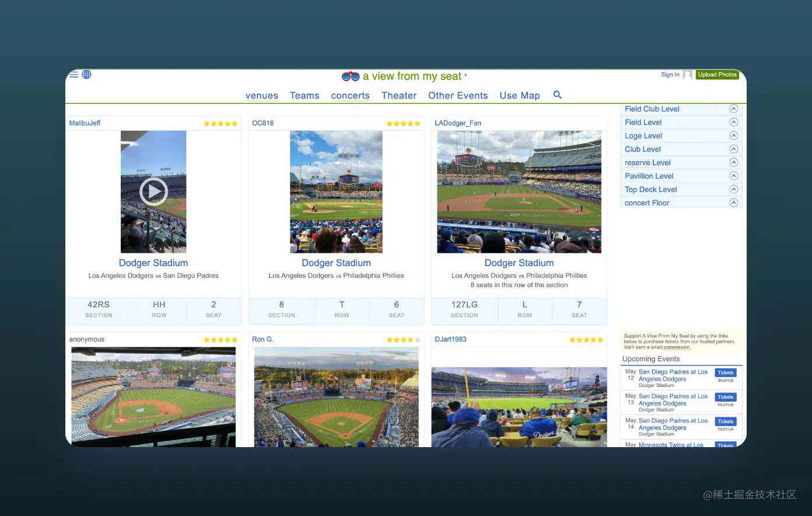This screenshot has height=516, width=812.
Task: Expand the reserve Level chevron
Action: click(734, 162)
